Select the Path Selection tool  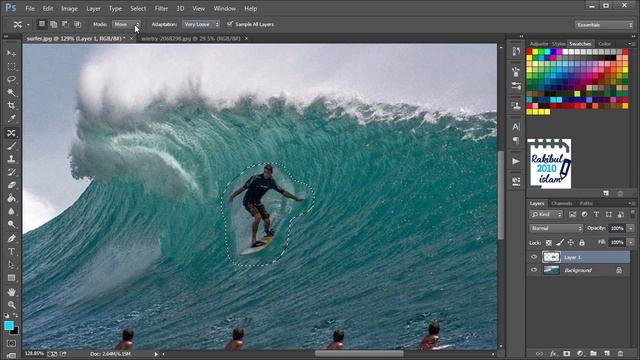point(11,264)
